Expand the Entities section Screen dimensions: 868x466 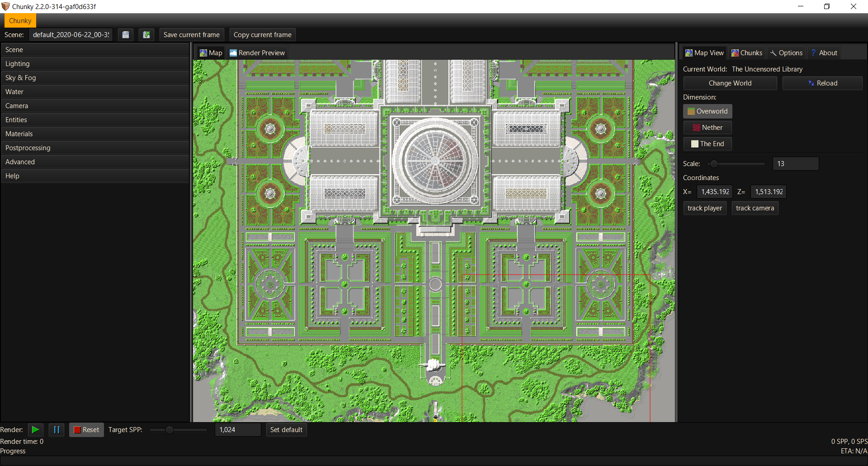coord(95,120)
